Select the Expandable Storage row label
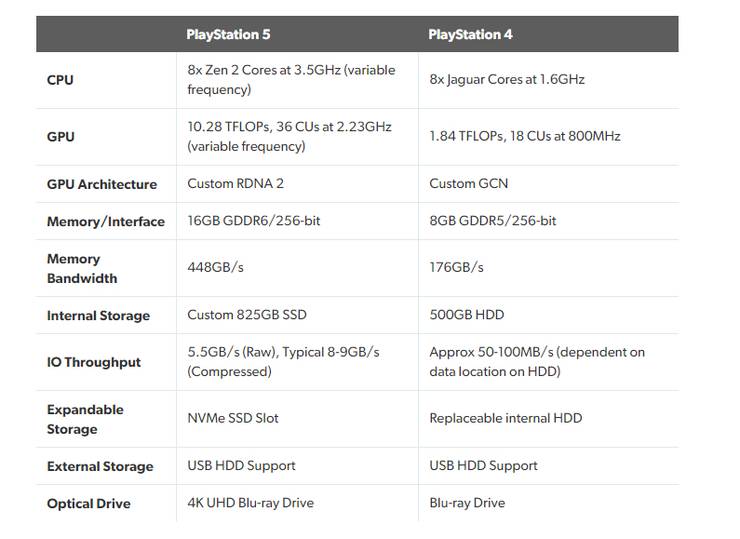This screenshot has width=740, height=539. pos(85,419)
